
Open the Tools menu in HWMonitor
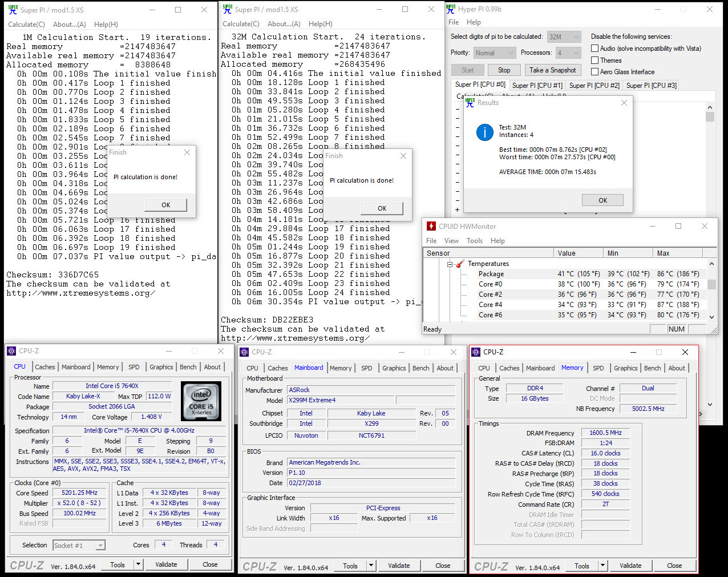point(475,241)
